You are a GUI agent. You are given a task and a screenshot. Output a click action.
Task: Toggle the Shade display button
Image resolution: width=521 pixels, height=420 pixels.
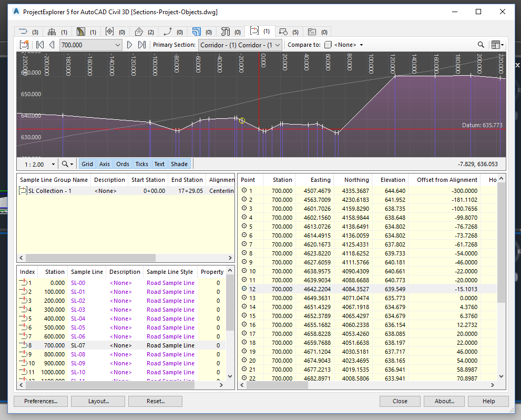click(179, 164)
